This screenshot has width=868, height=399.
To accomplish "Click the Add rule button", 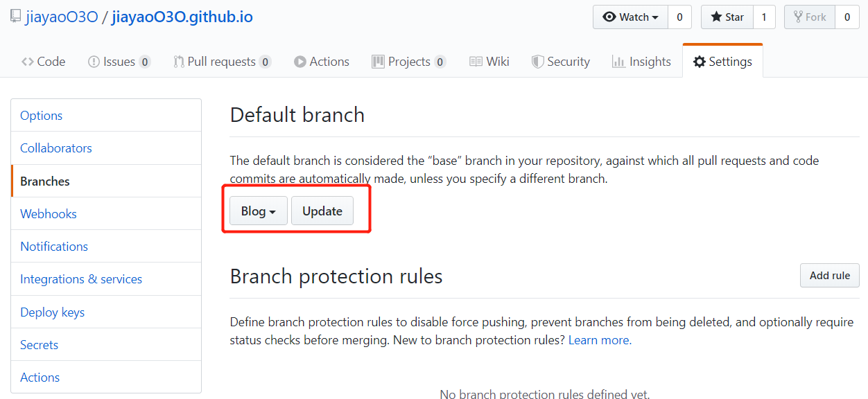I will coord(829,275).
